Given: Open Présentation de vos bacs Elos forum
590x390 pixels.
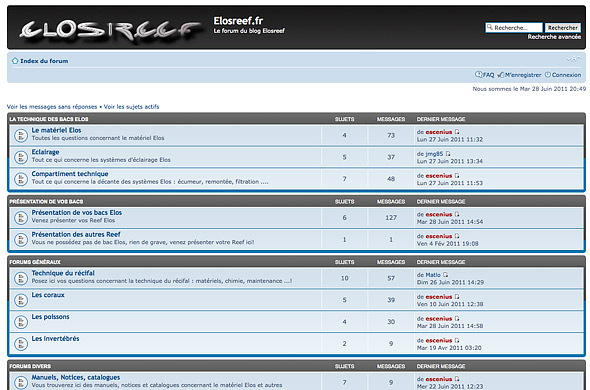Looking at the screenshot, I should (77, 213).
